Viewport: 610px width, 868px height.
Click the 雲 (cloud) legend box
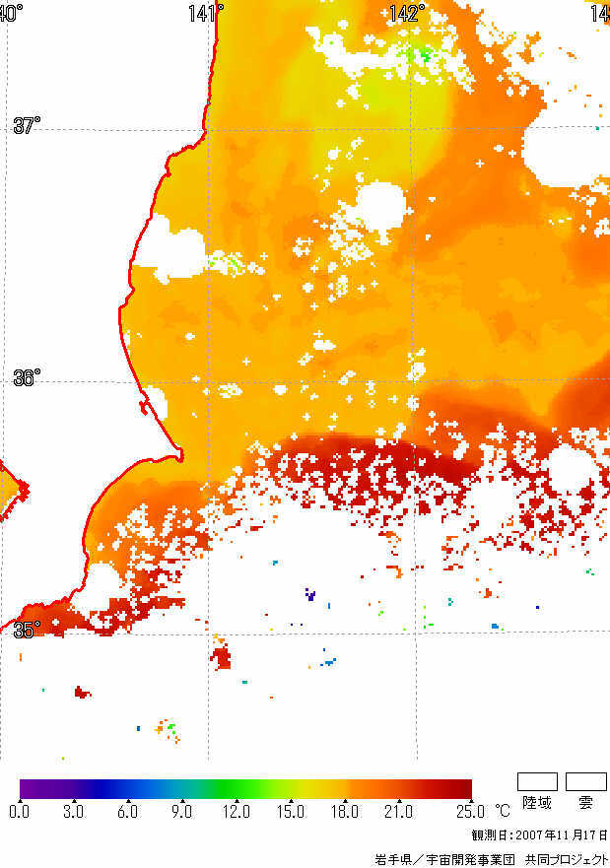pyautogui.click(x=585, y=781)
